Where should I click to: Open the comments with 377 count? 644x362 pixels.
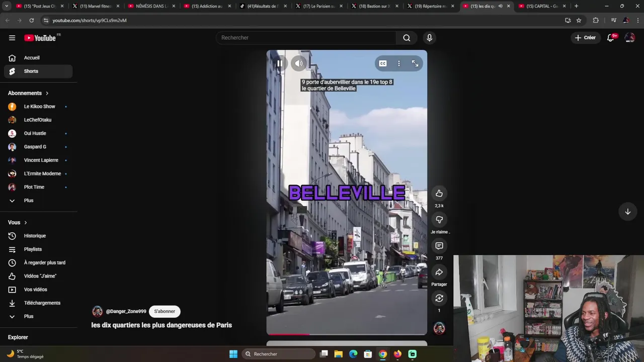439,246
